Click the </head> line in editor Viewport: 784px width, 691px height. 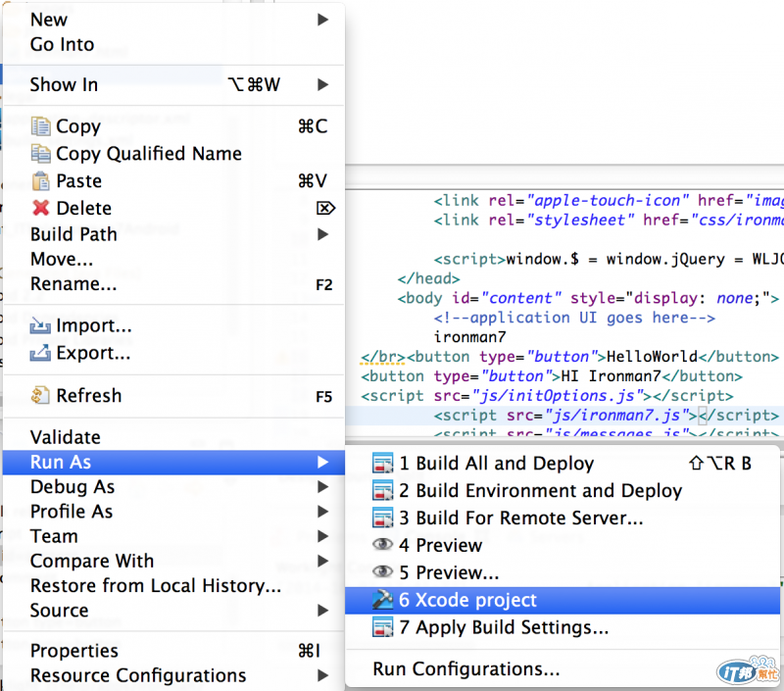[x=428, y=278]
